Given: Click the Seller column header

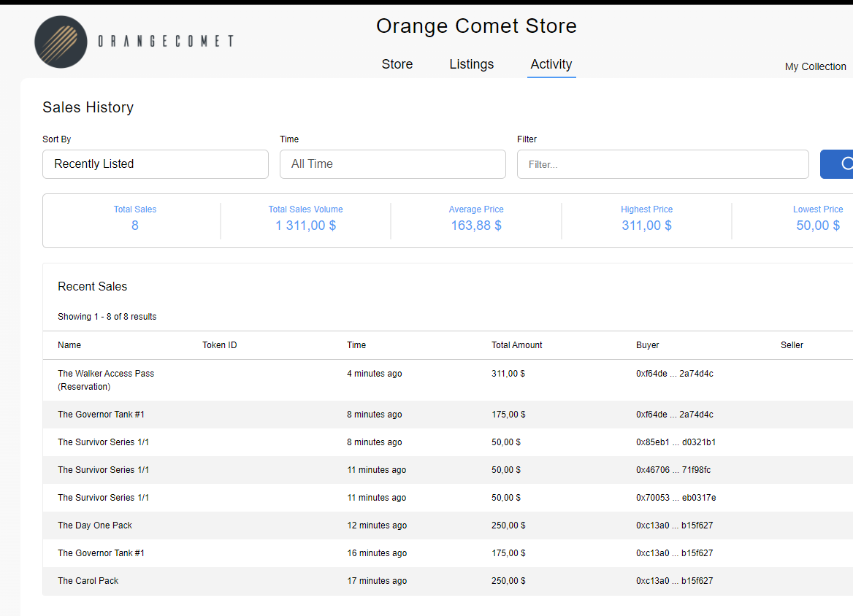Looking at the screenshot, I should (792, 344).
